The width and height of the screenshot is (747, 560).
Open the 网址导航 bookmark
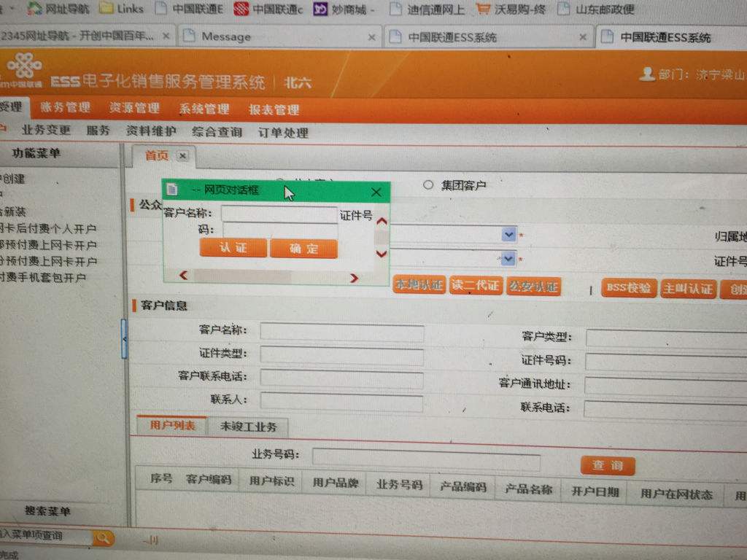pyautogui.click(x=58, y=8)
